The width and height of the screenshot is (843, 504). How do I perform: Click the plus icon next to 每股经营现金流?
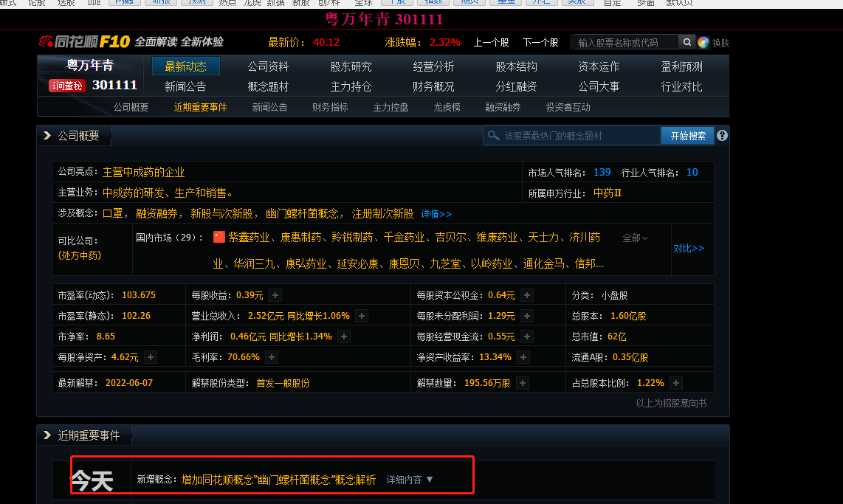[527, 336]
